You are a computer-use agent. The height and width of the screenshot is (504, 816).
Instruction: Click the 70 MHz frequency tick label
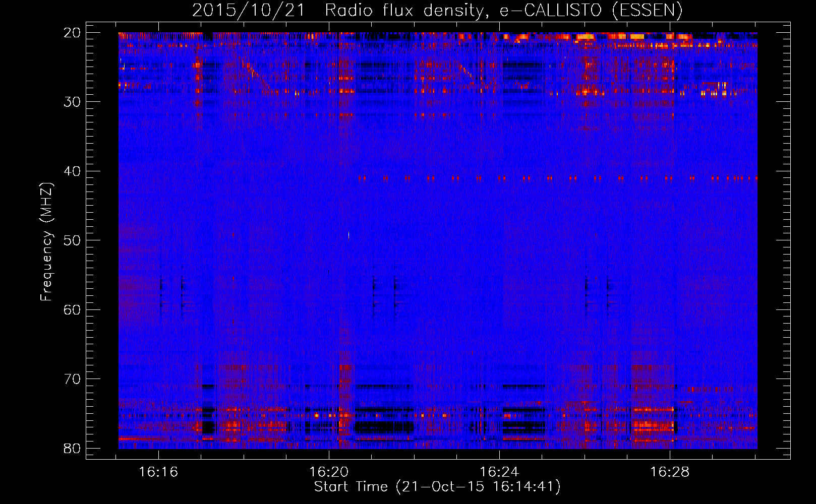72,379
